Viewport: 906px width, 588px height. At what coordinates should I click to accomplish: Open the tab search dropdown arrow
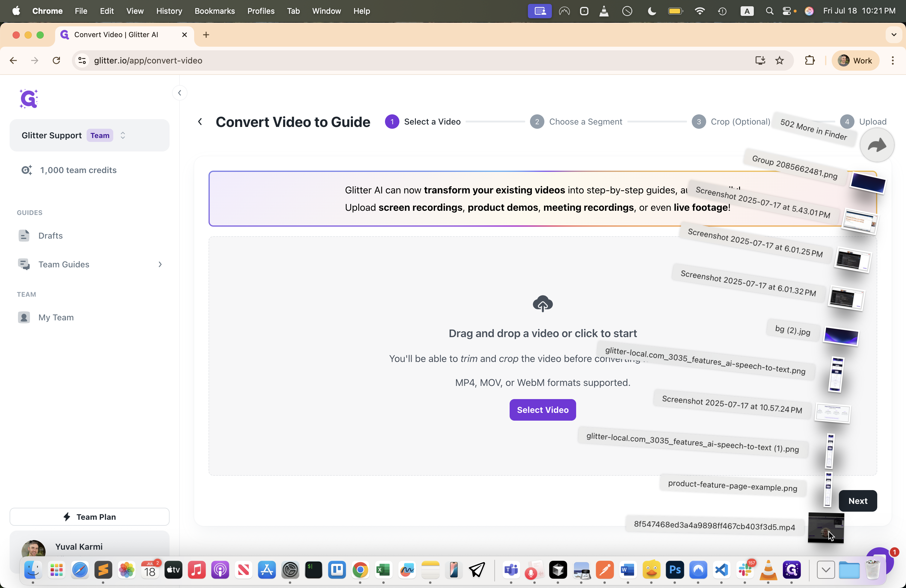click(x=894, y=35)
